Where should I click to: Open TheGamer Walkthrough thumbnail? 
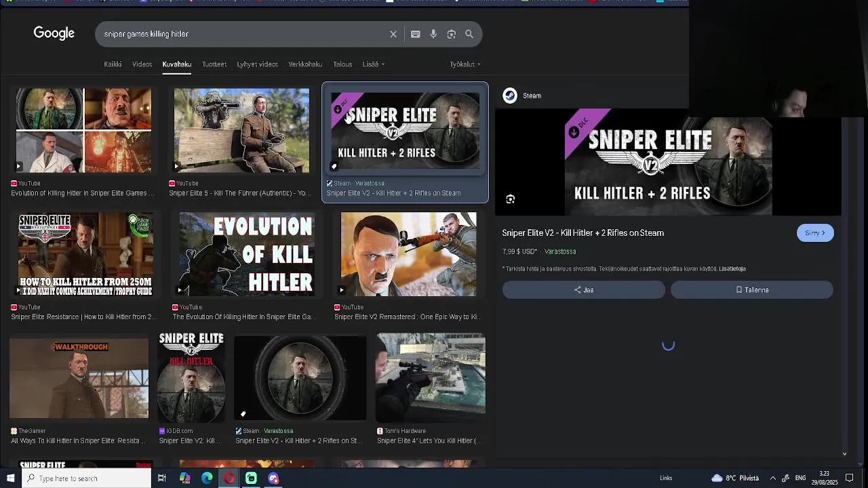[79, 378]
